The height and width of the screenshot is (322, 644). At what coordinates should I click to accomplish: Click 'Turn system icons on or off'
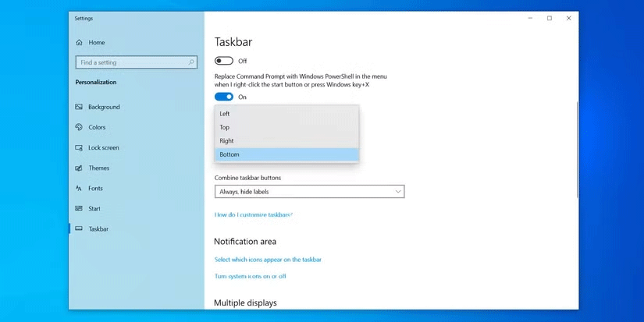pos(250,276)
